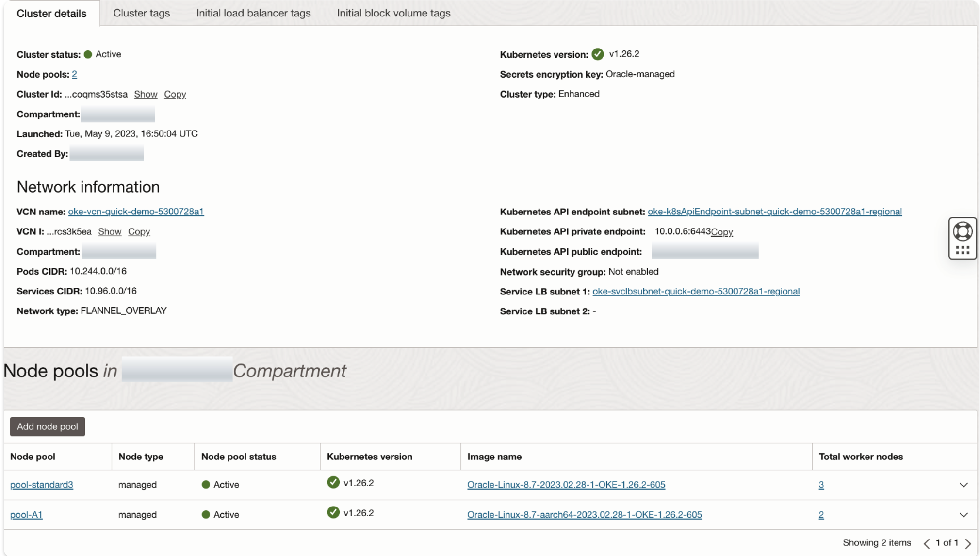Click the v1.26.2 check icon for pool-standard3
This screenshot has width=980, height=556.
point(333,483)
